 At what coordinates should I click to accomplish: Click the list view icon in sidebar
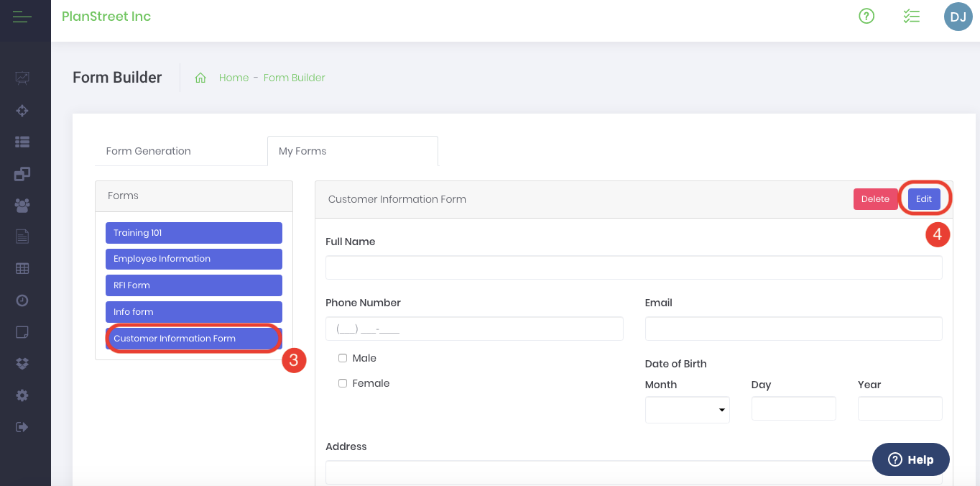(22, 142)
